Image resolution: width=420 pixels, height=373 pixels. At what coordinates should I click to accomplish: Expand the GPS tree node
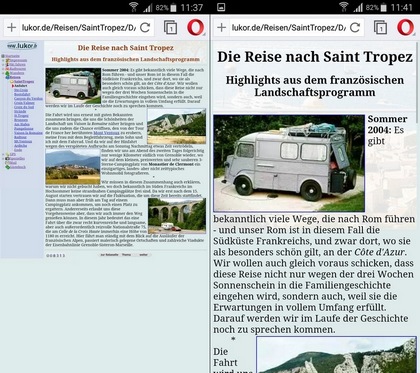tap(3, 154)
